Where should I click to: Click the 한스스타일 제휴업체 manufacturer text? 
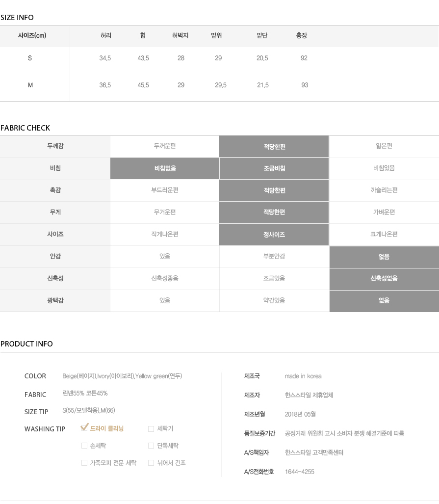point(309,396)
